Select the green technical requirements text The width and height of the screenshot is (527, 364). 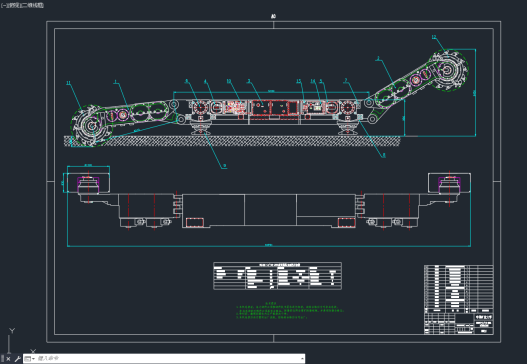pos(290,311)
